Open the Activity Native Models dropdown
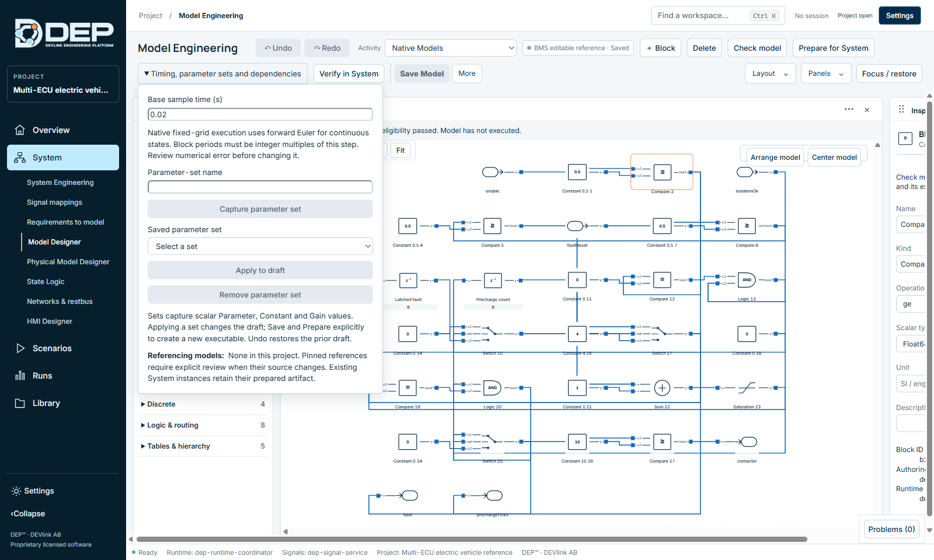 tap(451, 48)
